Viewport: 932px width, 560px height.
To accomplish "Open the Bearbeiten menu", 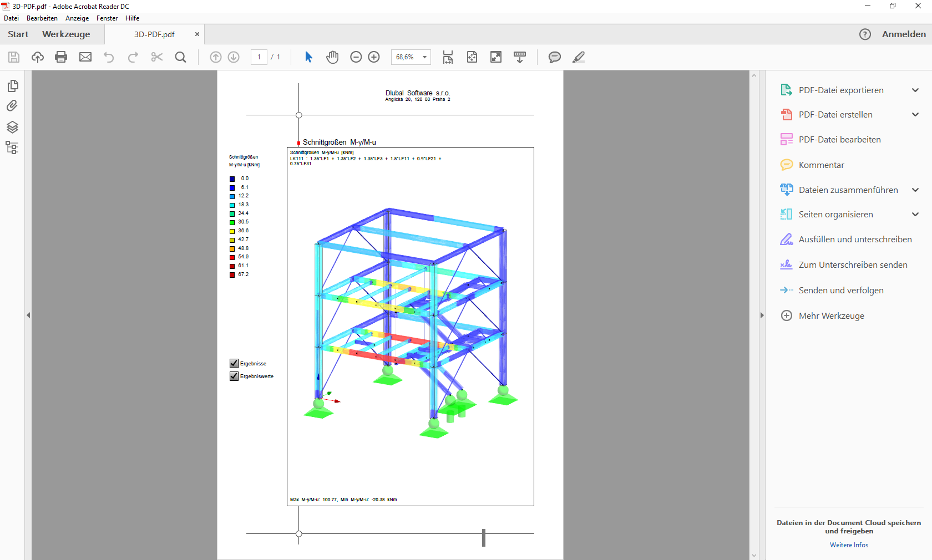I will [x=42, y=18].
